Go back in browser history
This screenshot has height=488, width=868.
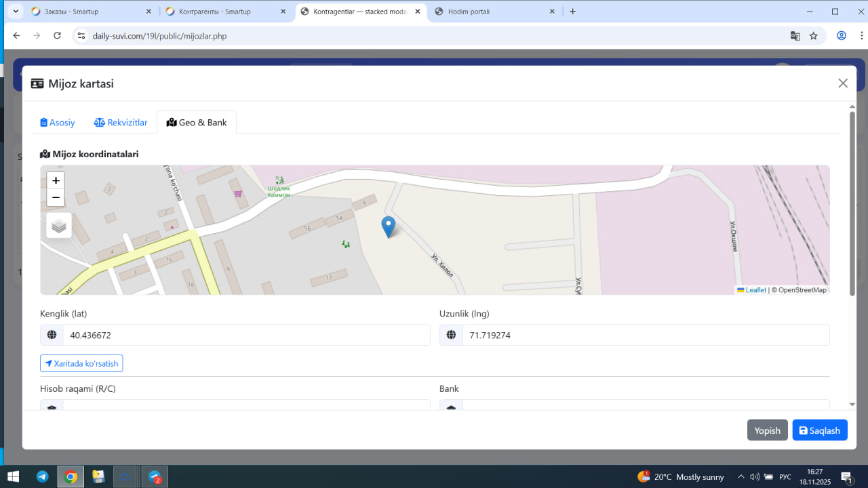click(17, 36)
